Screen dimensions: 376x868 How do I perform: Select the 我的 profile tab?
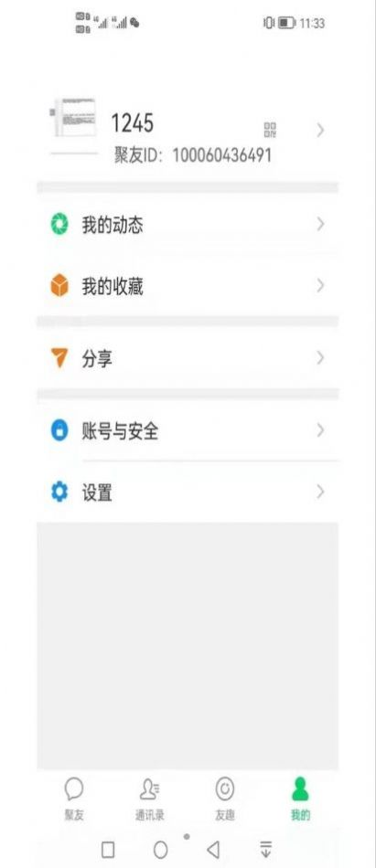[300, 799]
